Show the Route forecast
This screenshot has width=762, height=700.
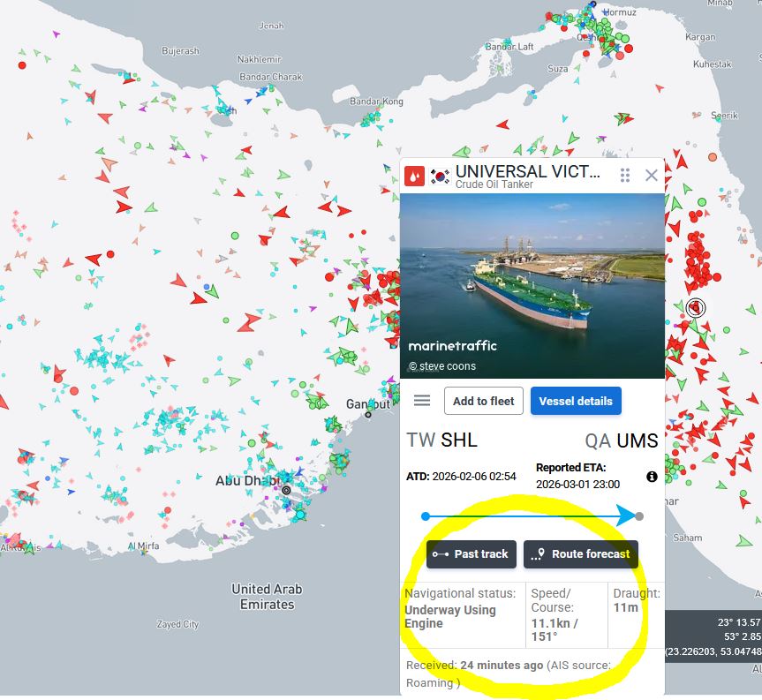tap(581, 553)
